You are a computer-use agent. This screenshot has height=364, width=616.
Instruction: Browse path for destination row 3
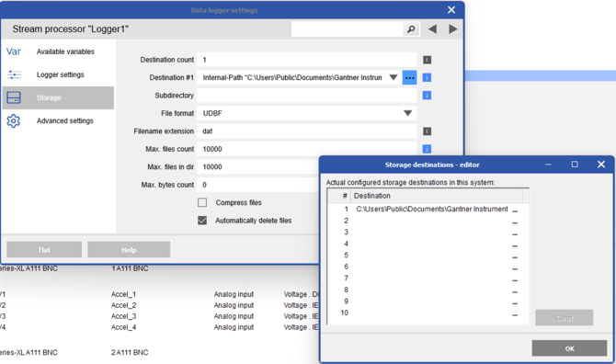pyautogui.click(x=515, y=233)
